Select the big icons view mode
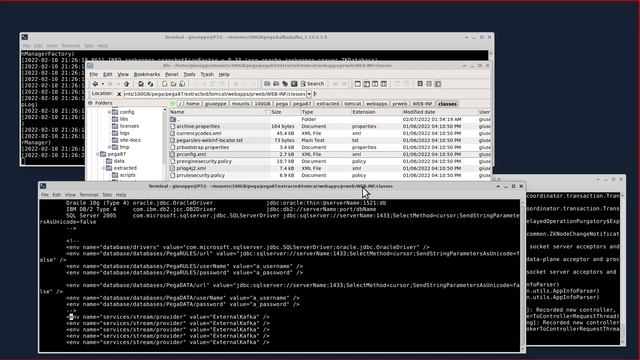Image resolution: width=640 pixels, height=360 pixels. [420, 84]
